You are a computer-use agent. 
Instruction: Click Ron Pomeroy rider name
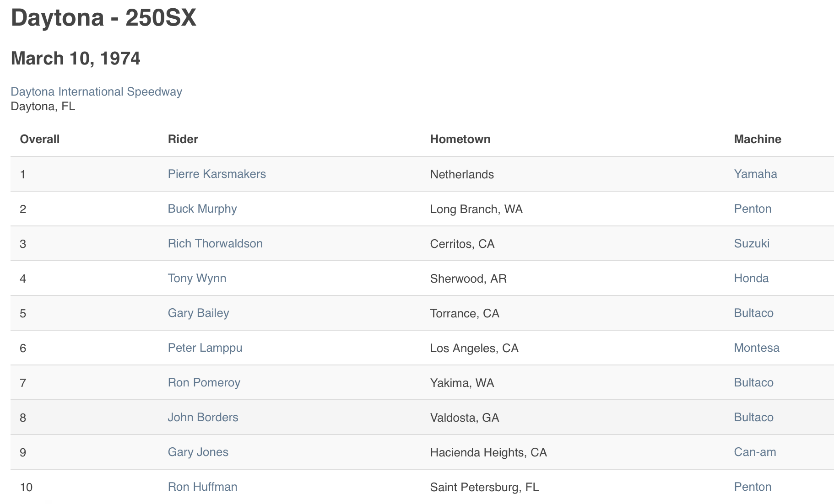point(204,383)
